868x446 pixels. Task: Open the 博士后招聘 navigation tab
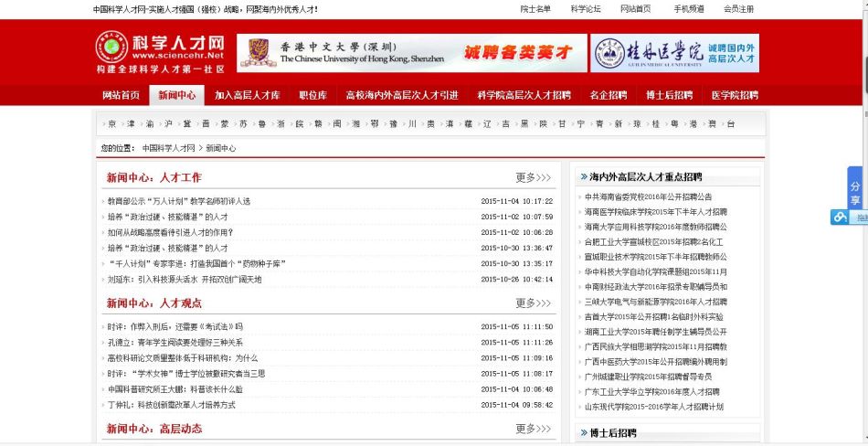click(669, 95)
